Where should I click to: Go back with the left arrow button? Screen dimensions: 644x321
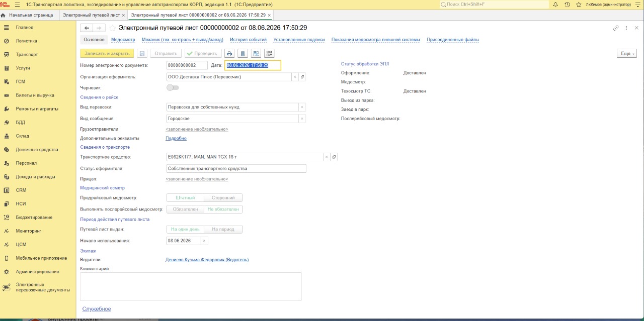click(x=87, y=28)
